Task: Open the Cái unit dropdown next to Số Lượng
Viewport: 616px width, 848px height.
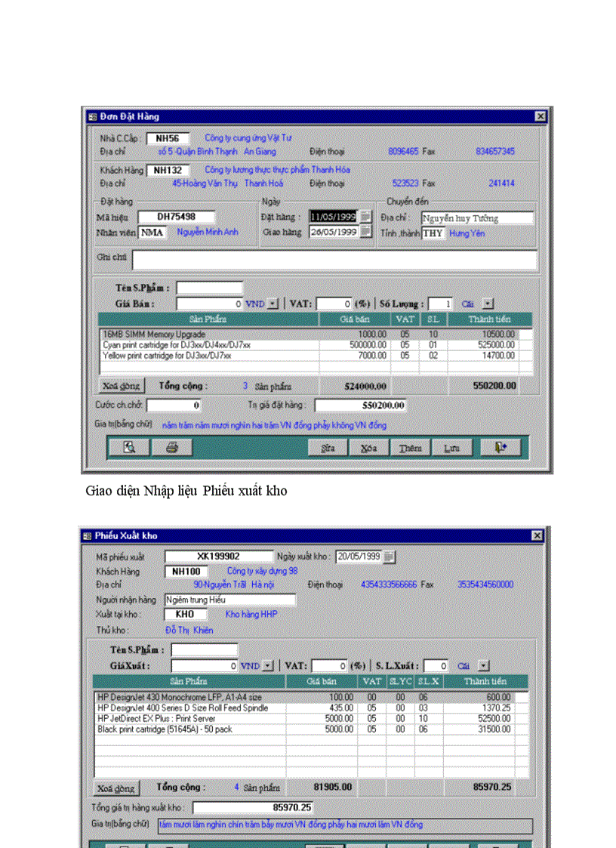Action: coord(488,304)
